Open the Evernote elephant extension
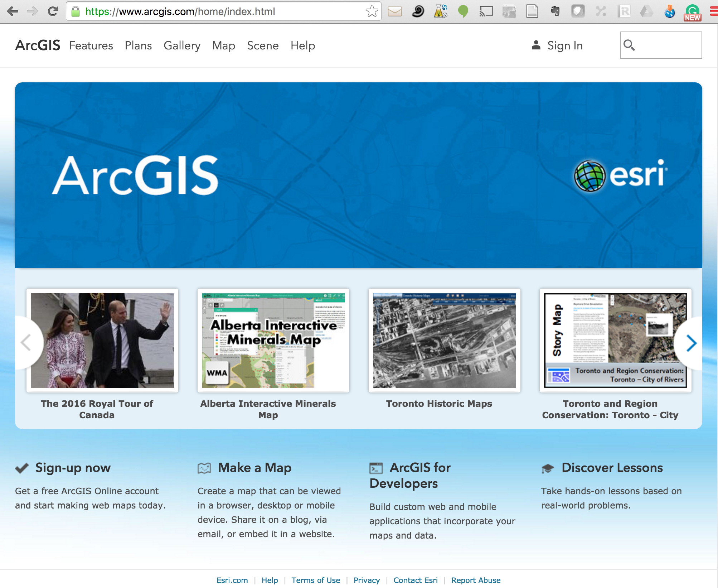 pos(555,11)
